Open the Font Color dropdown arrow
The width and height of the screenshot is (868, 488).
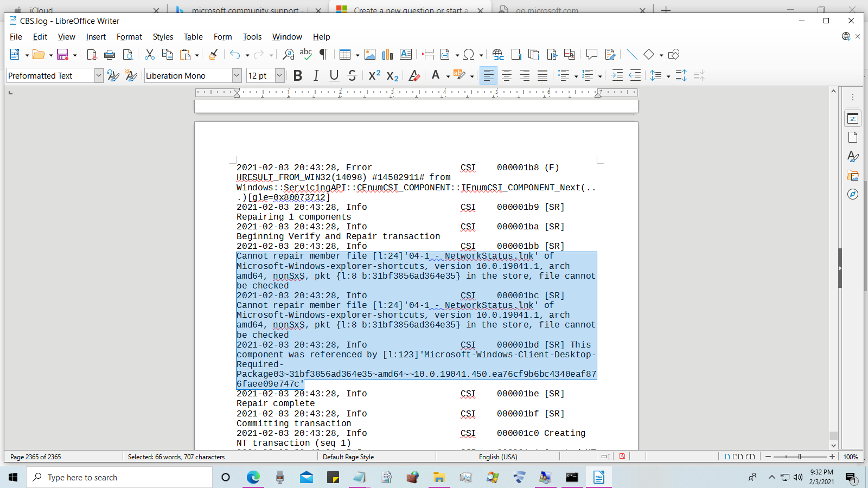point(448,76)
